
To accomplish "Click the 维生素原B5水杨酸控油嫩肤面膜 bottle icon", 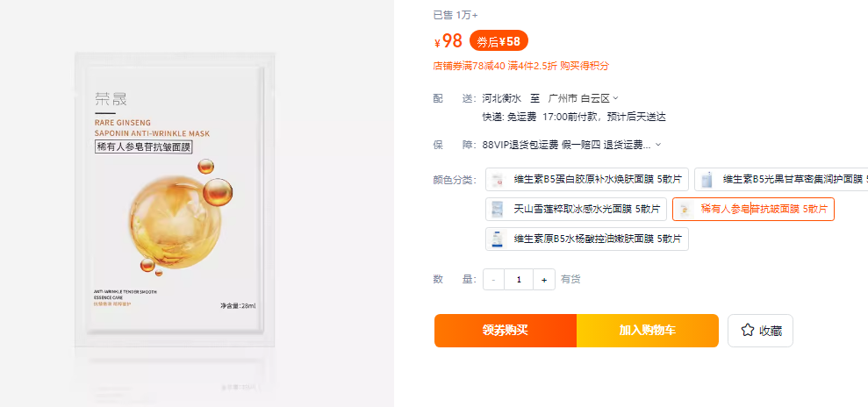I will pyautogui.click(x=498, y=239).
